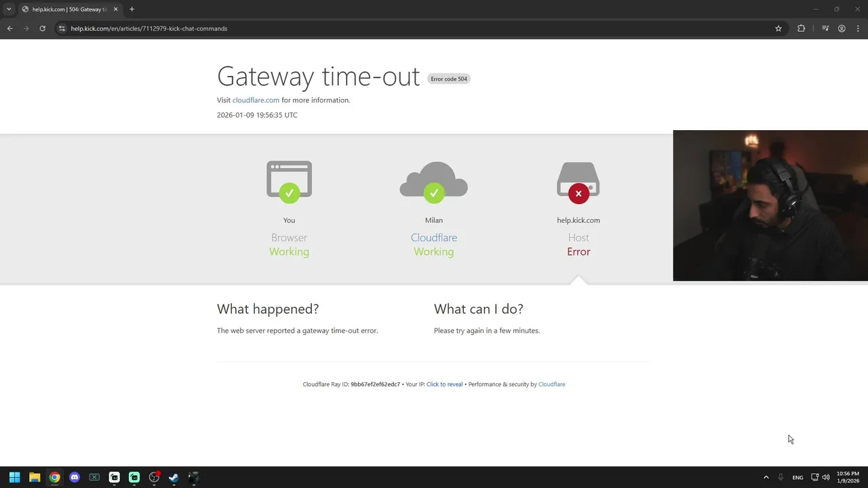Open the volume speaker tray icon
The width and height of the screenshot is (868, 488).
pos(826,477)
